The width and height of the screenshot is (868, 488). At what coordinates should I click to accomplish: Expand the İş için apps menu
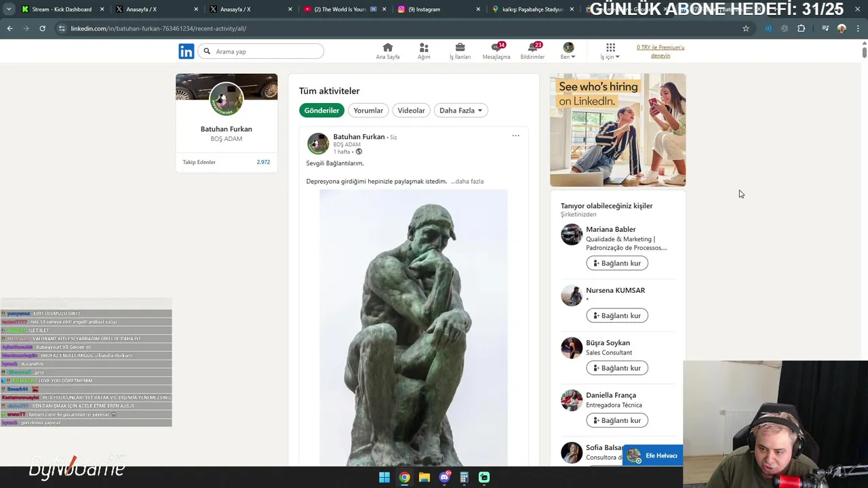tap(610, 52)
